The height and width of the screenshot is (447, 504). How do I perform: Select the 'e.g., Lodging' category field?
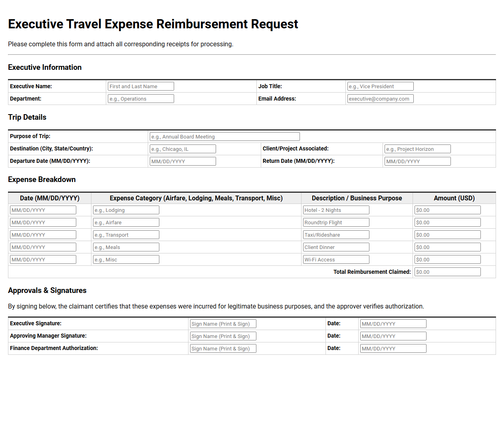tap(126, 210)
